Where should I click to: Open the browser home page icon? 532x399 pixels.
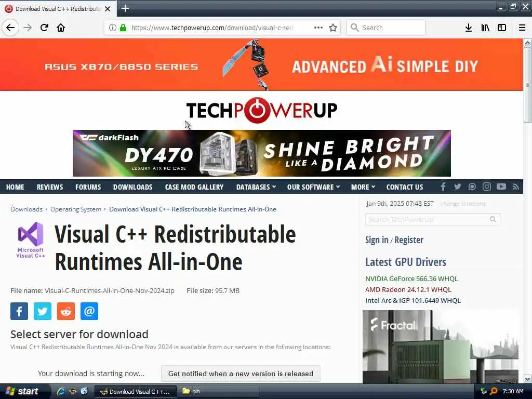point(61,28)
